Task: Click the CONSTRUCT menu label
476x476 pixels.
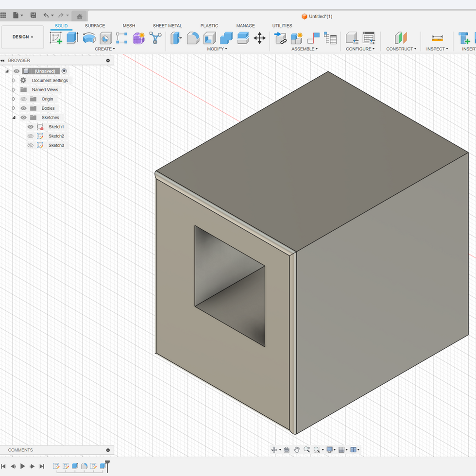Action: coord(401,49)
